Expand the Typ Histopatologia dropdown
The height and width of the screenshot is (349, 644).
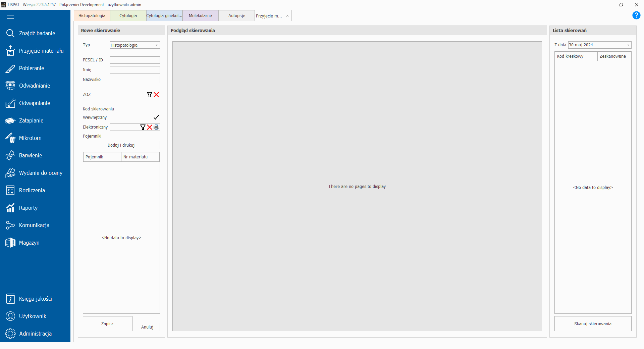[156, 45]
